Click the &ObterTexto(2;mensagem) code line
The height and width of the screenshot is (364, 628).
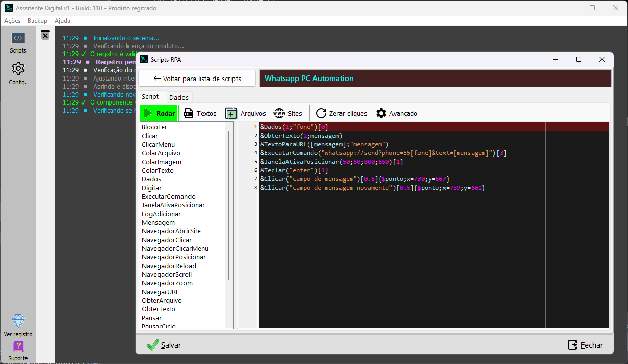point(301,136)
